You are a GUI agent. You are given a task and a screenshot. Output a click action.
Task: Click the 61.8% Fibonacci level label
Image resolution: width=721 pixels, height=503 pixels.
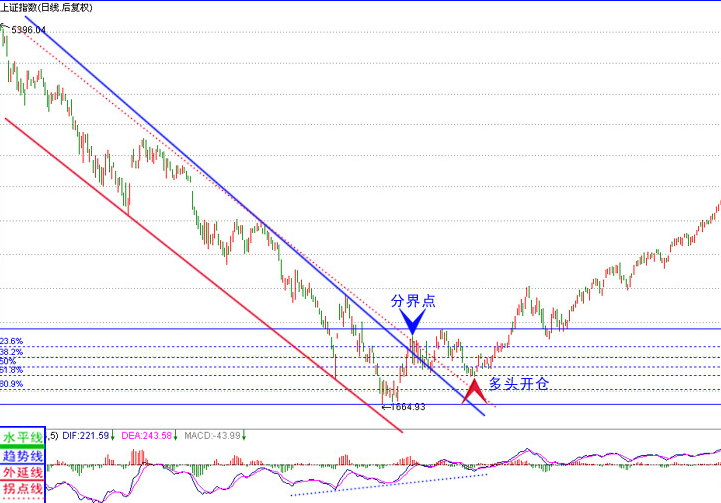[x=12, y=370]
